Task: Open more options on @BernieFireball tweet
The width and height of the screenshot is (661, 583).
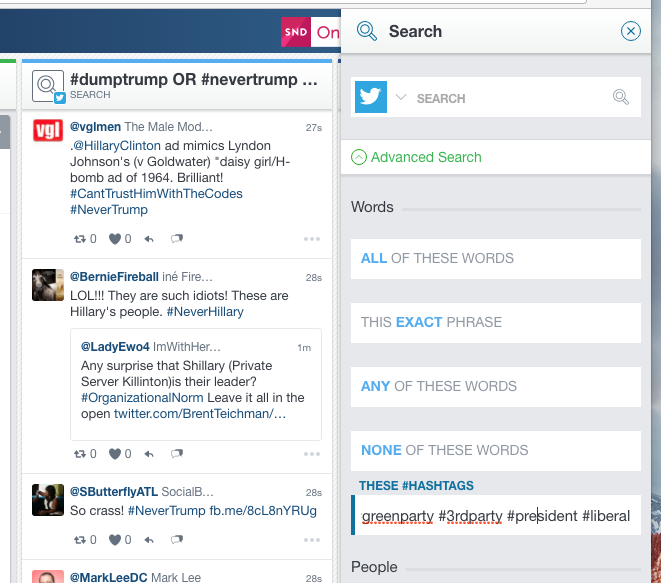Action: pyautogui.click(x=312, y=454)
